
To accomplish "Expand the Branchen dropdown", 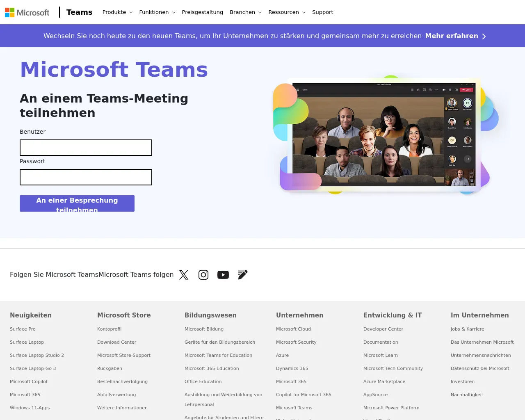I will tap(246, 12).
